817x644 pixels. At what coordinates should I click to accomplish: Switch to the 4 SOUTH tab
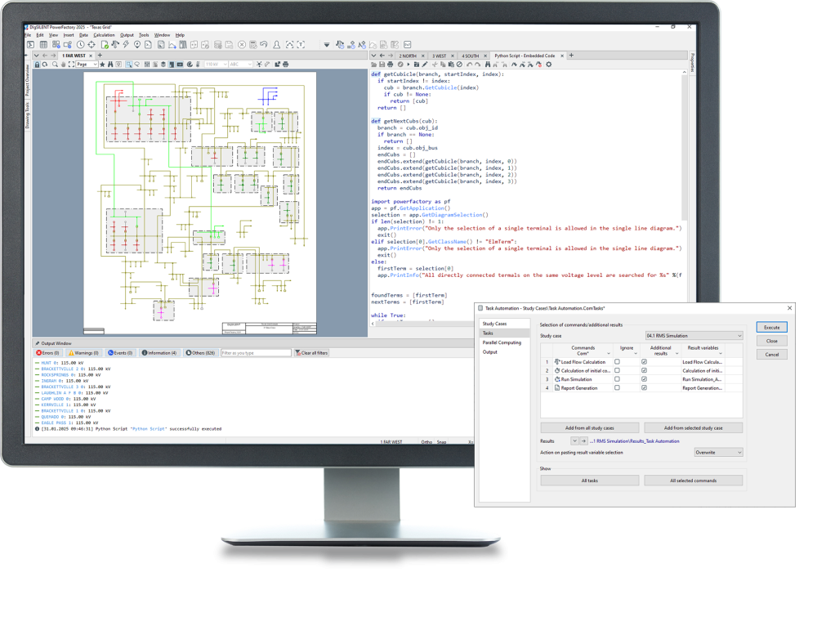(x=470, y=56)
